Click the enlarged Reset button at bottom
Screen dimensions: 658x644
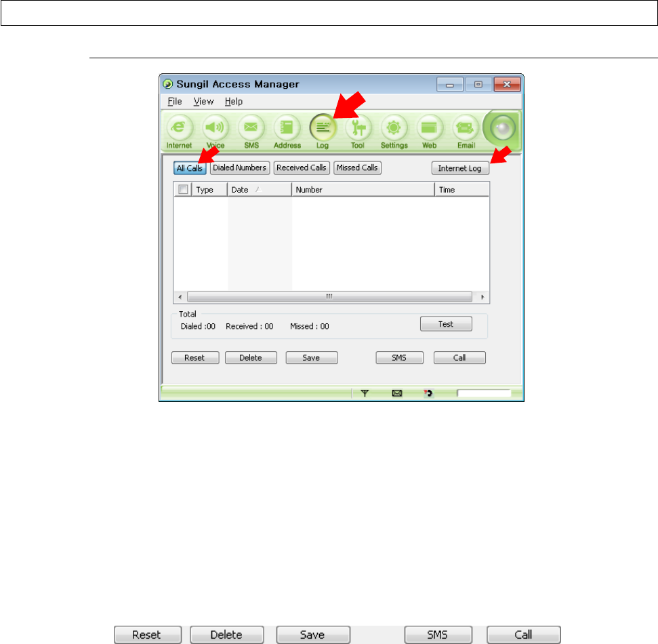[148, 635]
